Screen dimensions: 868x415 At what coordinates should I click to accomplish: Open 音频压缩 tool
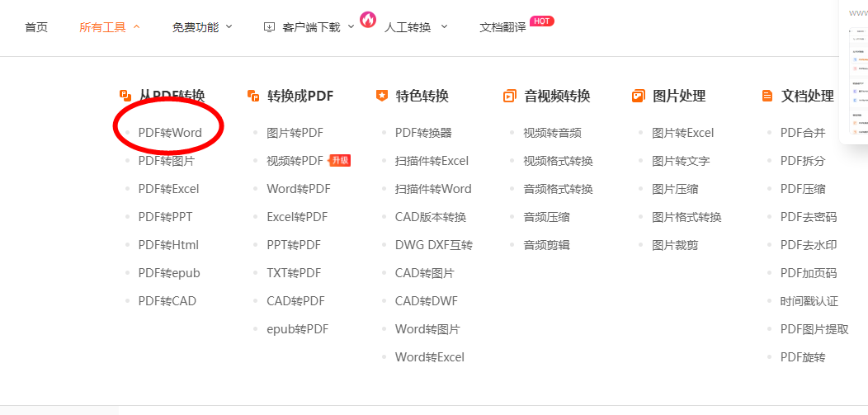tap(546, 217)
